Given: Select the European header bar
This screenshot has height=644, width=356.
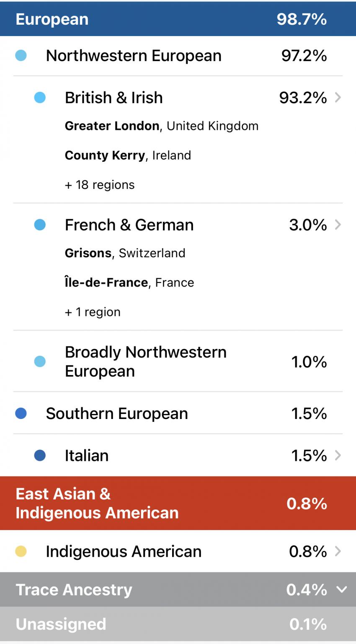Looking at the screenshot, I should click(x=178, y=19).
